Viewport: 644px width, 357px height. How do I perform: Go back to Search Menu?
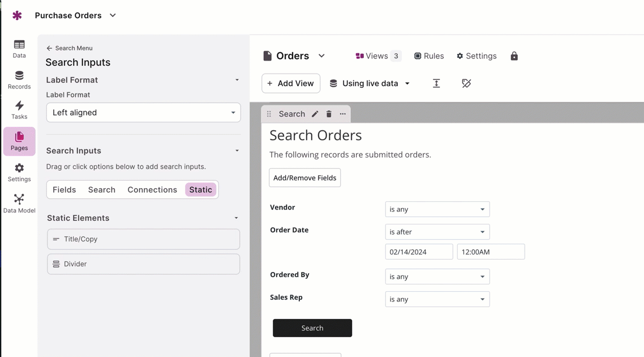tap(69, 48)
